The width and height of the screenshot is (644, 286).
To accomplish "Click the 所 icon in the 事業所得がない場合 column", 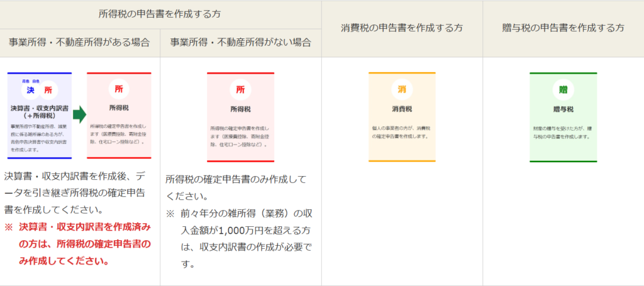I will click(240, 89).
